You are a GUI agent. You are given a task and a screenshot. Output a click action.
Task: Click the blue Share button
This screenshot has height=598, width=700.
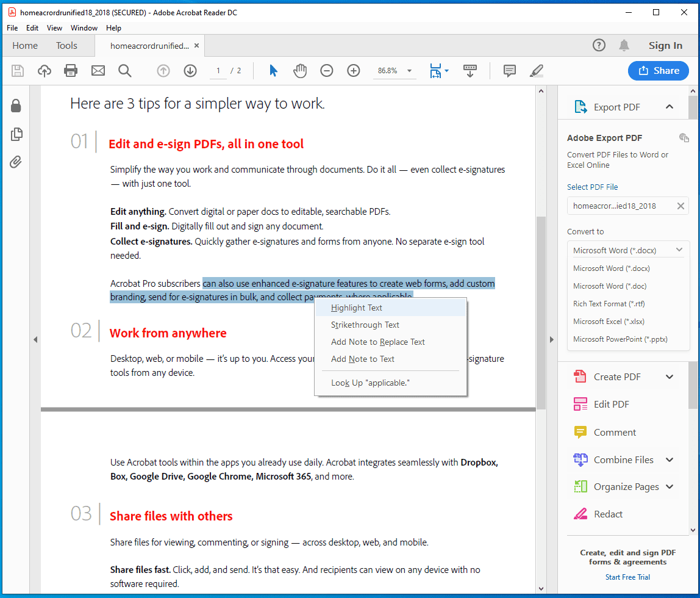[658, 71]
